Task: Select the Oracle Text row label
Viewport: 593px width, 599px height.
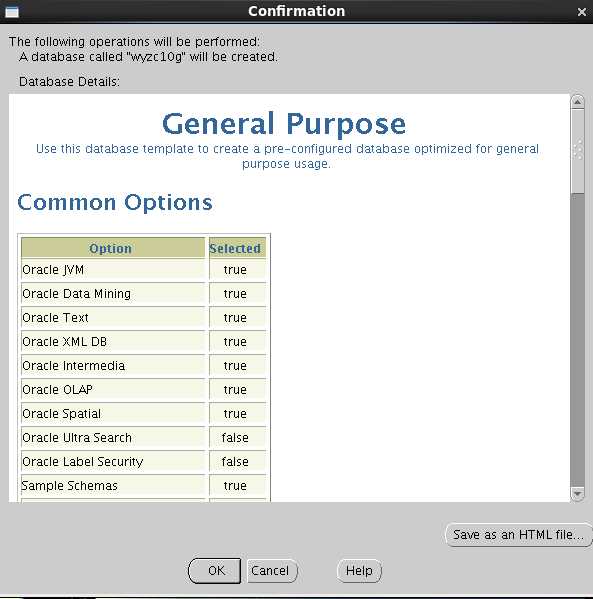Action: (55, 318)
